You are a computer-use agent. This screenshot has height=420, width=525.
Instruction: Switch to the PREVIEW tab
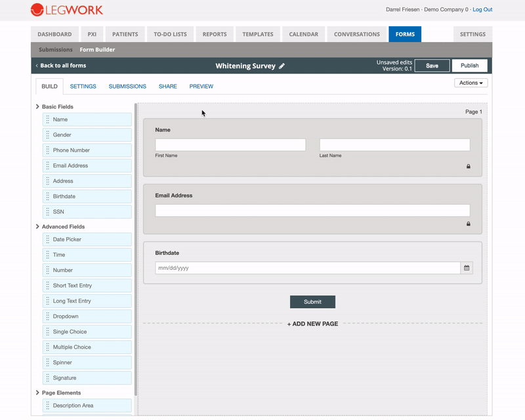pyautogui.click(x=201, y=87)
